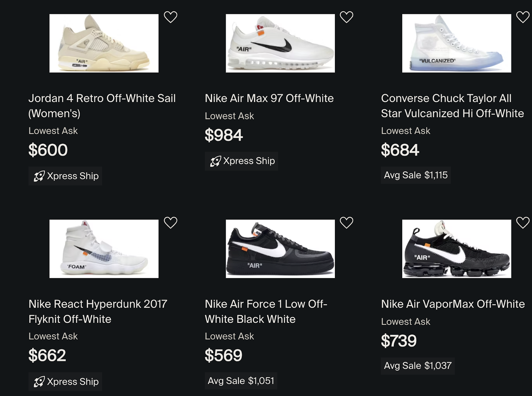The width and height of the screenshot is (532, 396).
Task: Click Xpress Ship rocket icon under $984
Action: coord(215,161)
